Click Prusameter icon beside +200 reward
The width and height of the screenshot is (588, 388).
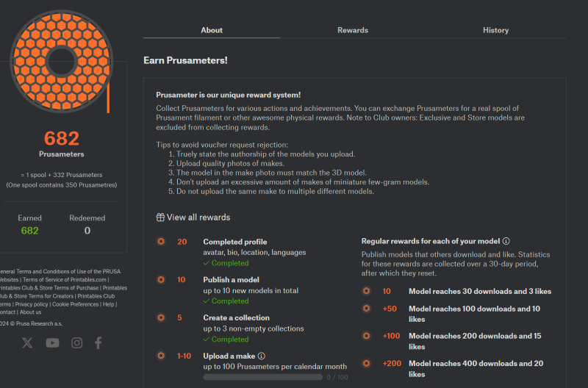(x=366, y=363)
